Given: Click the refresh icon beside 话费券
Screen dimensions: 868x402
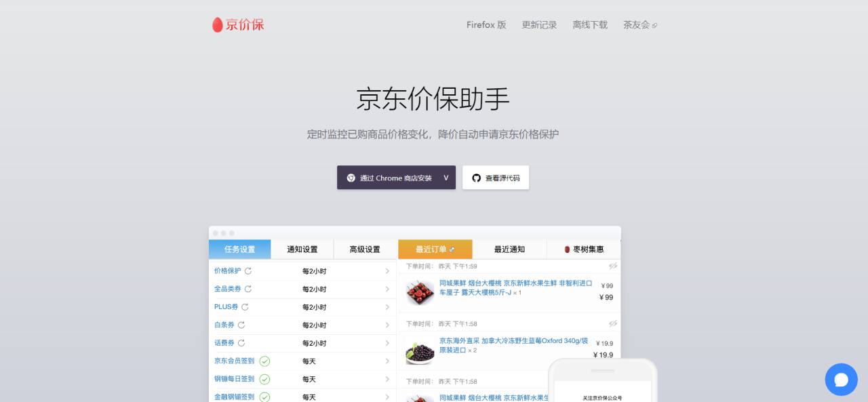Looking at the screenshot, I should (x=241, y=343).
